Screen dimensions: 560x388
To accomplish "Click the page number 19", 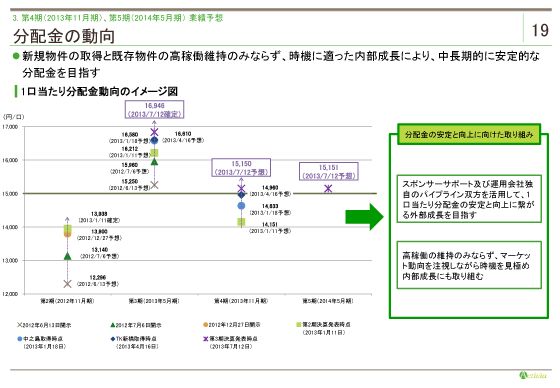I will click(x=540, y=30).
